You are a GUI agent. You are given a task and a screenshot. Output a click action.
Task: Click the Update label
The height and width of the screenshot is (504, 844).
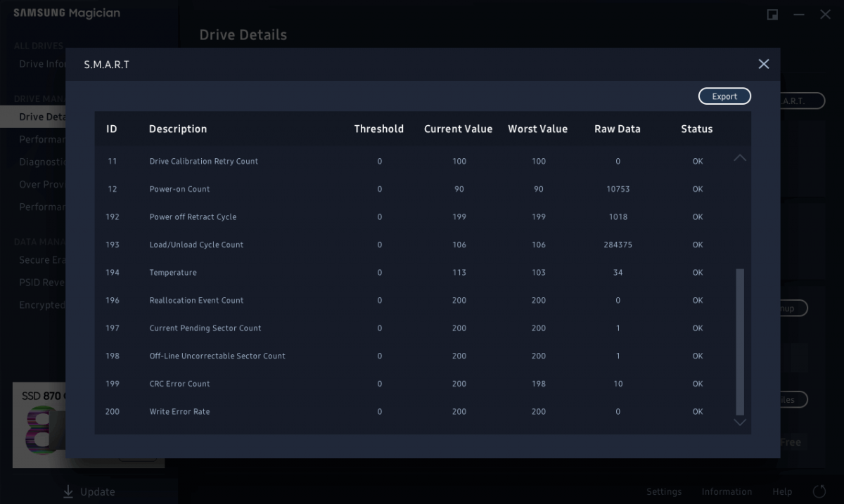coord(98,491)
